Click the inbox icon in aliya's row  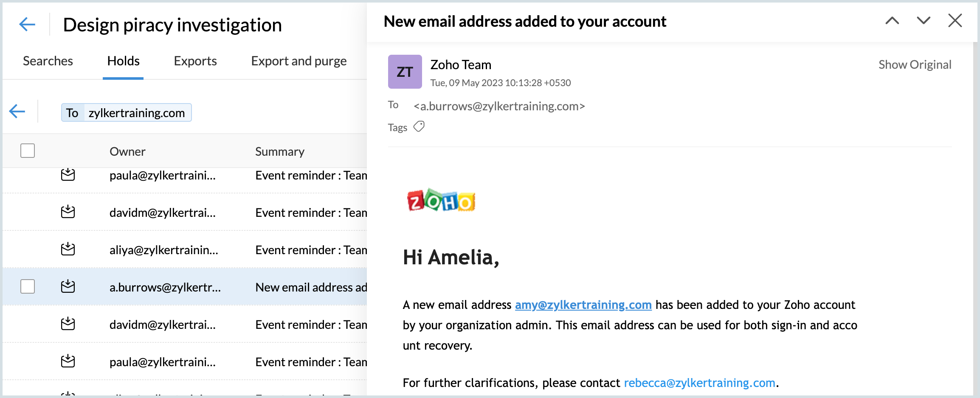click(68, 249)
